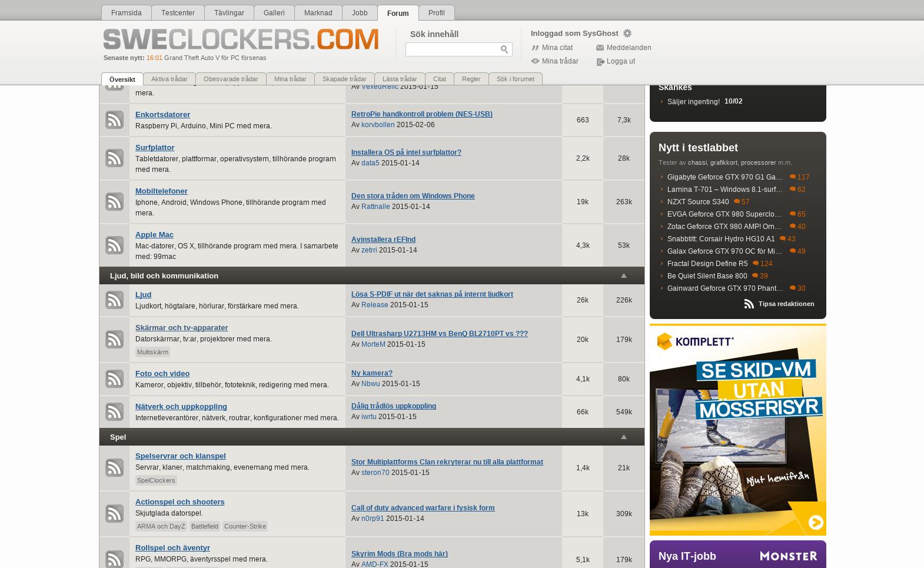Screen dimensions: 924x568
Task: Click RSS icon for Skärmar och tv-apparater
Action: coord(114,339)
